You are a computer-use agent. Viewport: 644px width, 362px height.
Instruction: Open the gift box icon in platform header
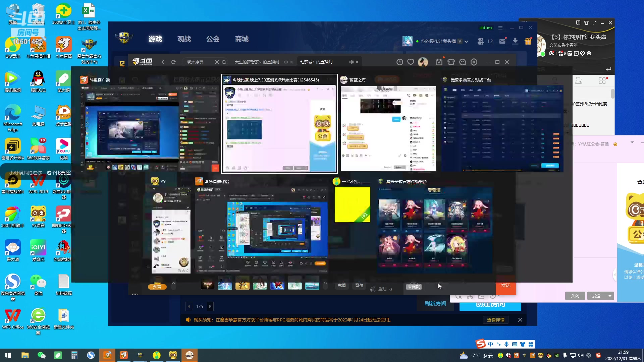tap(528, 41)
